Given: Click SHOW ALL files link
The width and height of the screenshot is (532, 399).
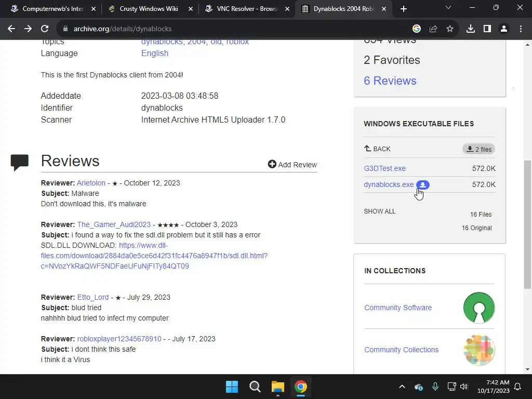Looking at the screenshot, I should tap(379, 211).
